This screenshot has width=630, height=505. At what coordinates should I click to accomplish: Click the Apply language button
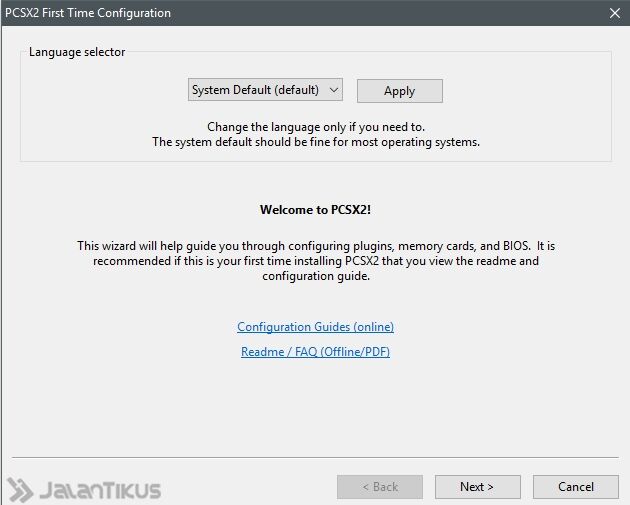coord(400,91)
